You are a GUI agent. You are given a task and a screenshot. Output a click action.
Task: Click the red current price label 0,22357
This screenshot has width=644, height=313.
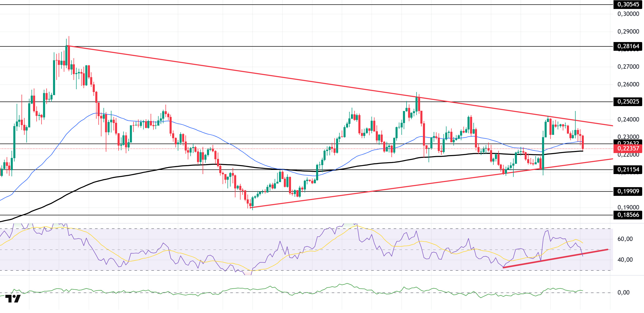(628, 149)
